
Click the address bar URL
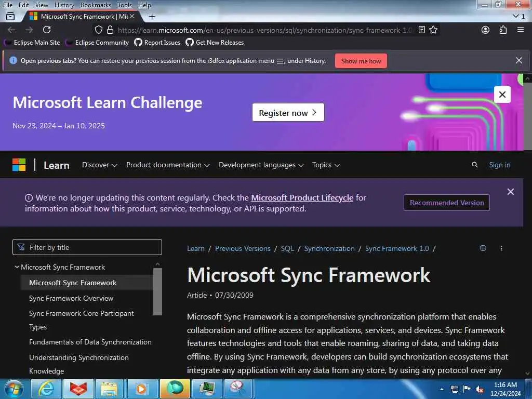pos(264,30)
